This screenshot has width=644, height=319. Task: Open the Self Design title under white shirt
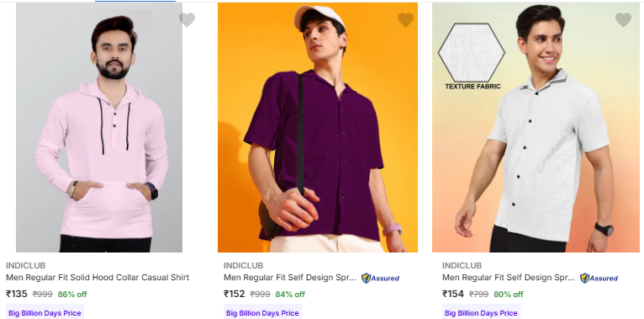[x=509, y=278]
